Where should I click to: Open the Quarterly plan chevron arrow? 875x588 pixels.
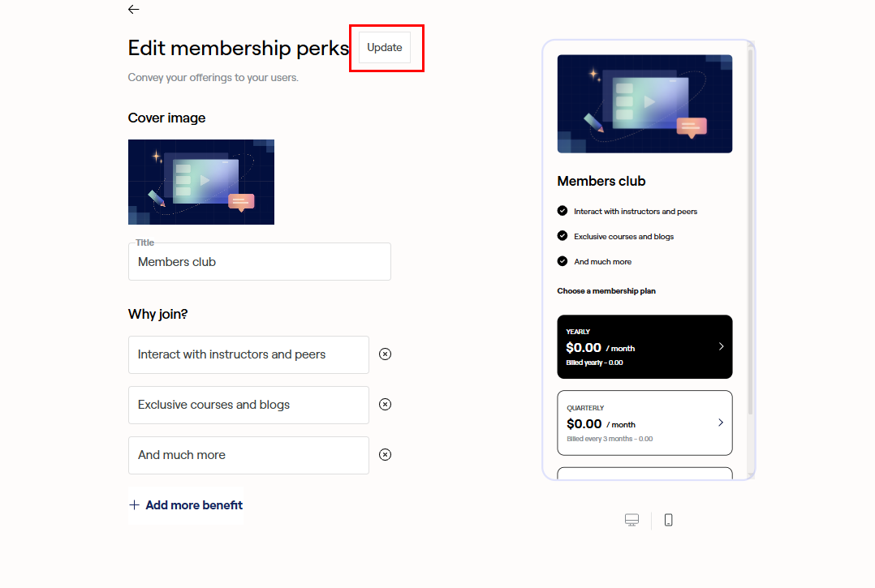(721, 423)
